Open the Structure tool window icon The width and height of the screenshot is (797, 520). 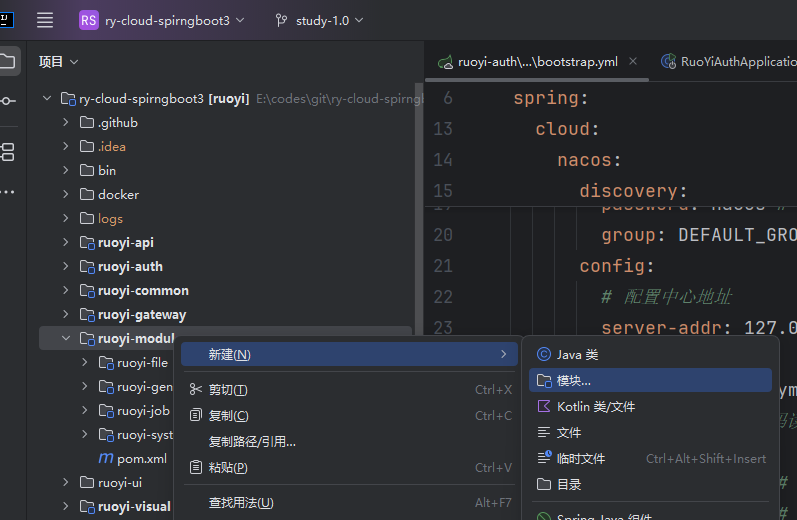(8, 152)
